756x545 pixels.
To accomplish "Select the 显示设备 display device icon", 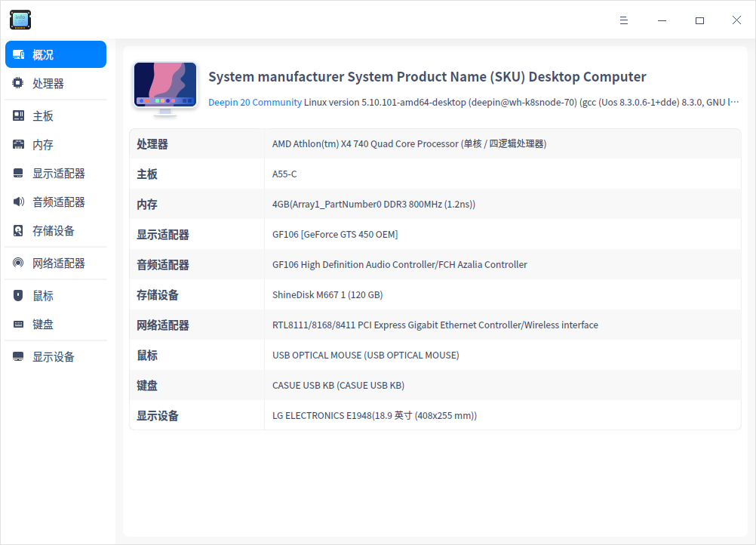I will [17, 356].
